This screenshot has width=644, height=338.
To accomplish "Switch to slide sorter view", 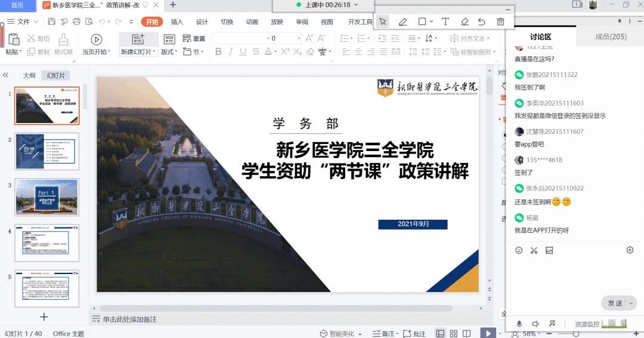I will [454, 333].
